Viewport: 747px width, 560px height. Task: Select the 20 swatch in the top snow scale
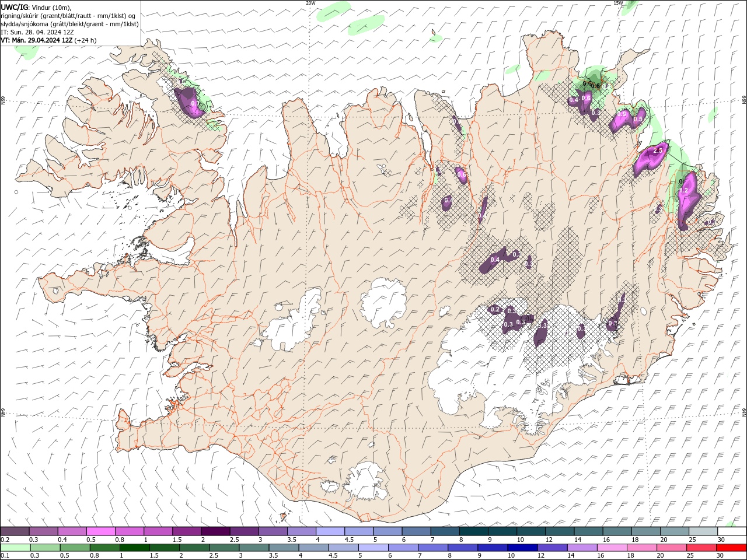[675, 531]
